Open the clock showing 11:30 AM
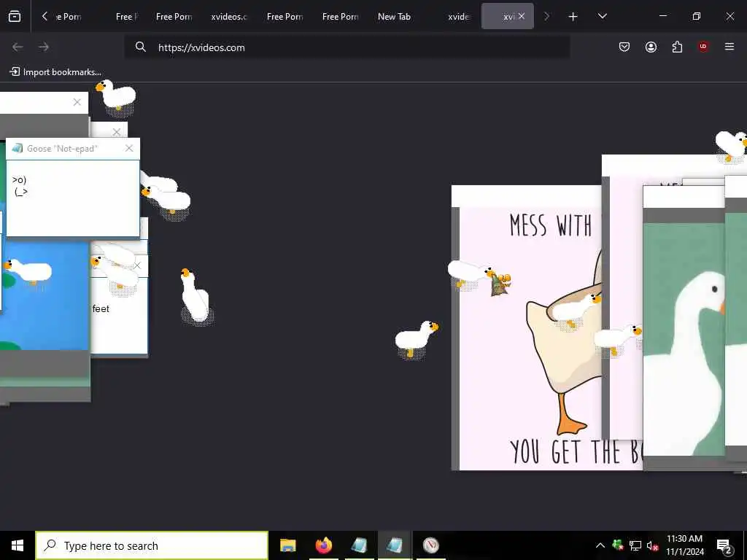The height and width of the screenshot is (560, 747). [x=684, y=545]
